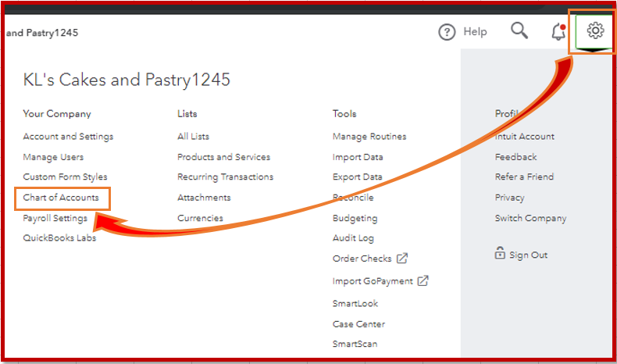Click the Help question mark icon
The image size is (617, 364).
tap(447, 32)
